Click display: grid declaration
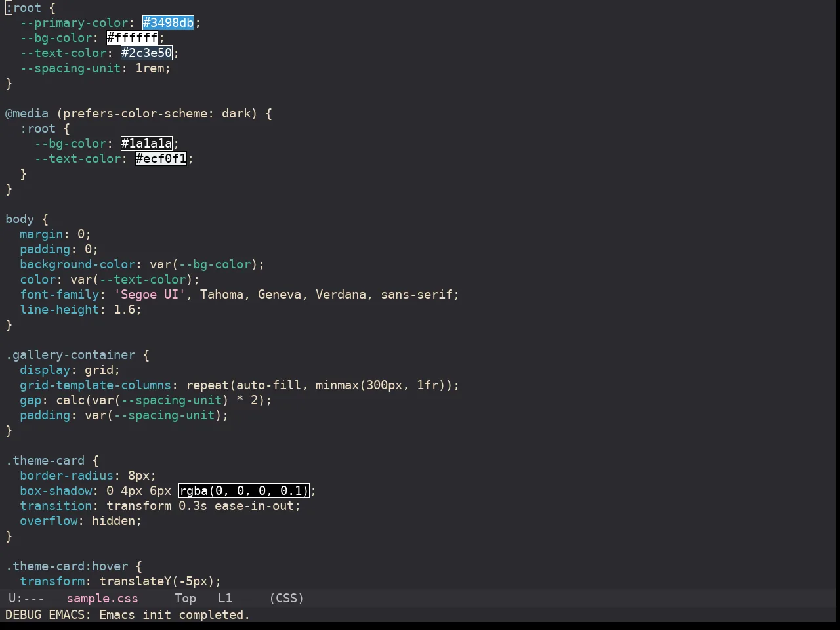Image resolution: width=840 pixels, height=630 pixels. coord(70,370)
